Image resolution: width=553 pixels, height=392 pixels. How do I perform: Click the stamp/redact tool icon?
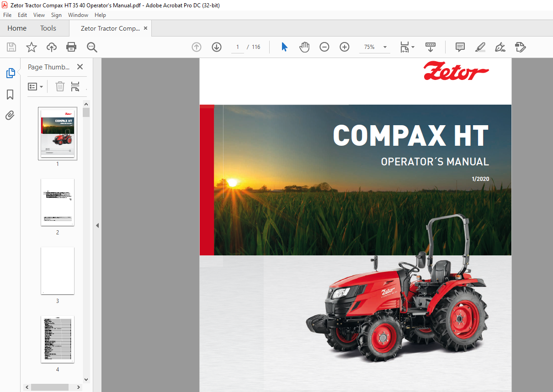[x=520, y=47]
